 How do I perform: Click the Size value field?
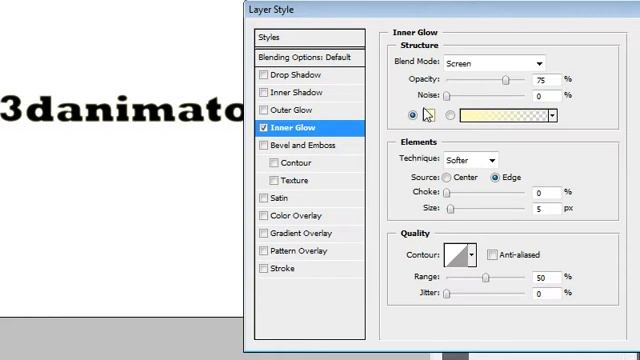click(547, 209)
